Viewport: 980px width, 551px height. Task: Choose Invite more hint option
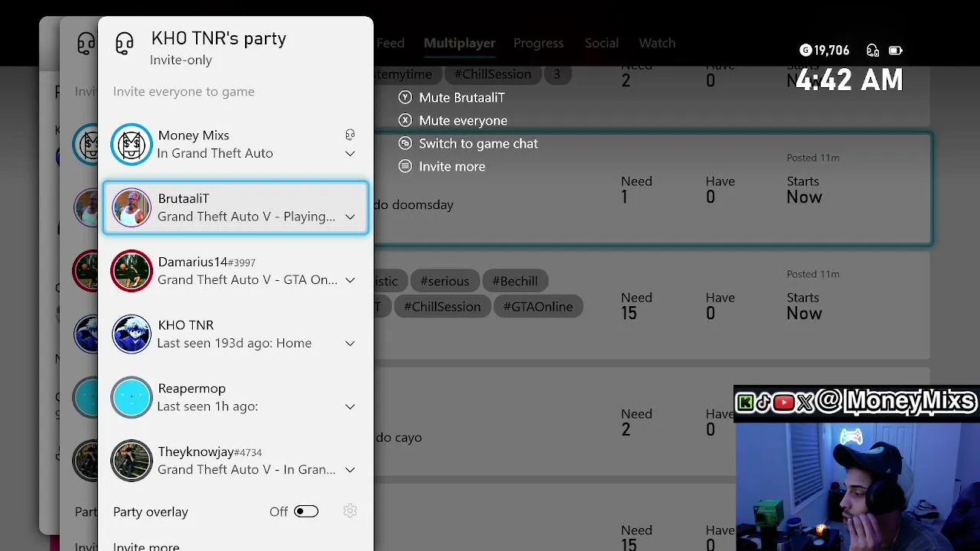[452, 166]
